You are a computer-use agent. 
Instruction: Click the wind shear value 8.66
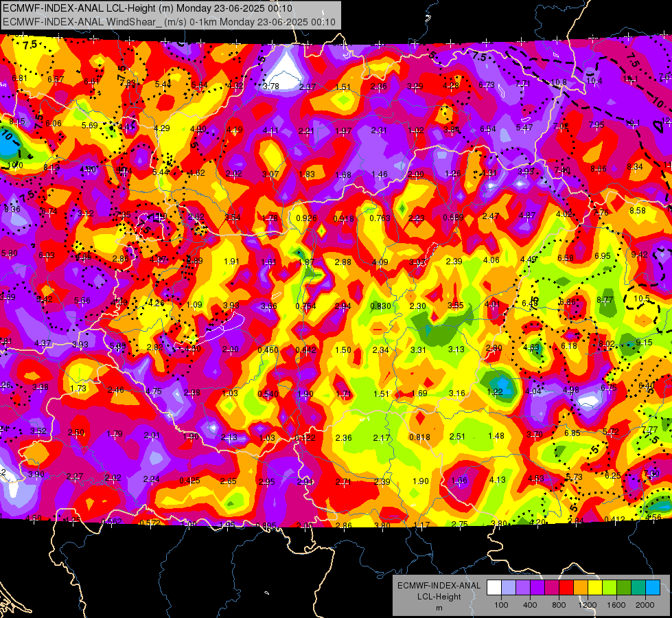click(x=599, y=168)
